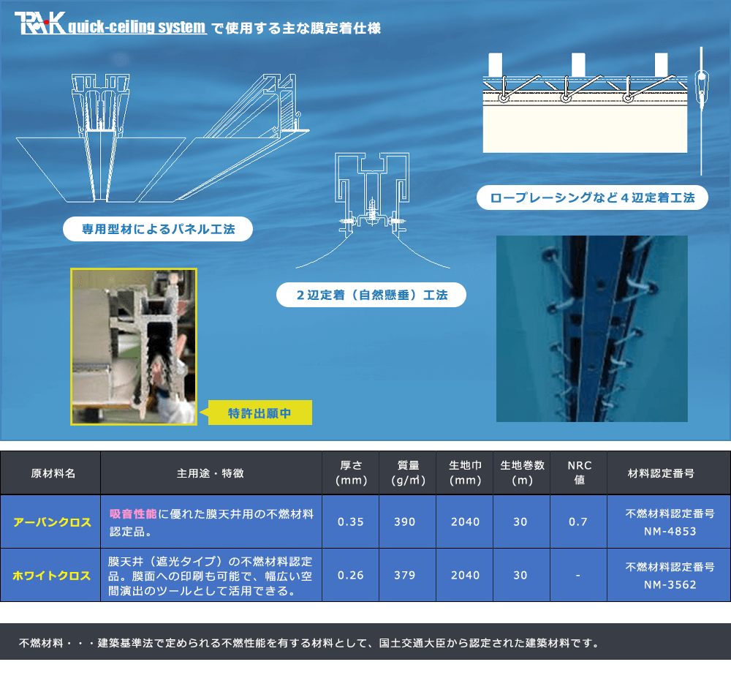Click the pink 吸音性能 text
The image size is (731, 700).
tap(133, 514)
